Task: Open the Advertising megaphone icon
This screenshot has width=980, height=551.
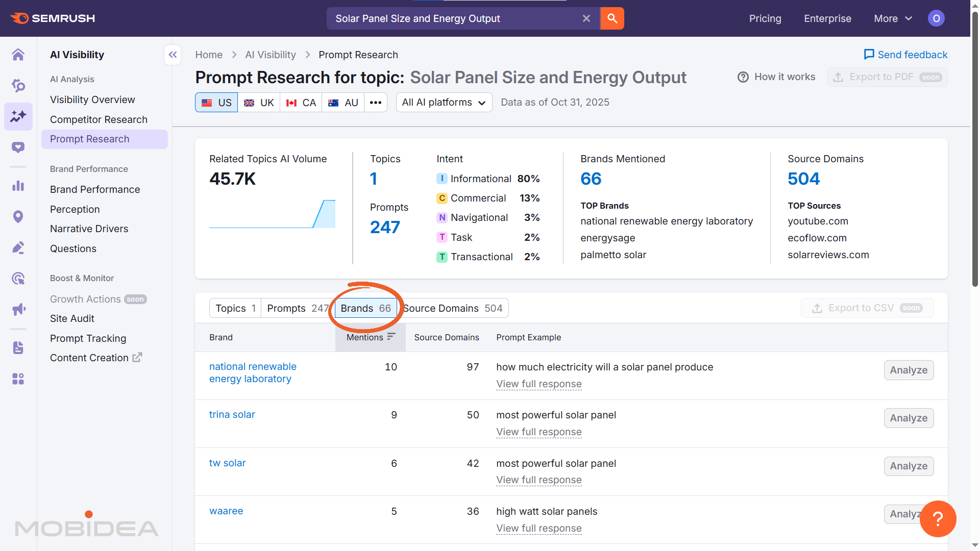Action: [18, 309]
